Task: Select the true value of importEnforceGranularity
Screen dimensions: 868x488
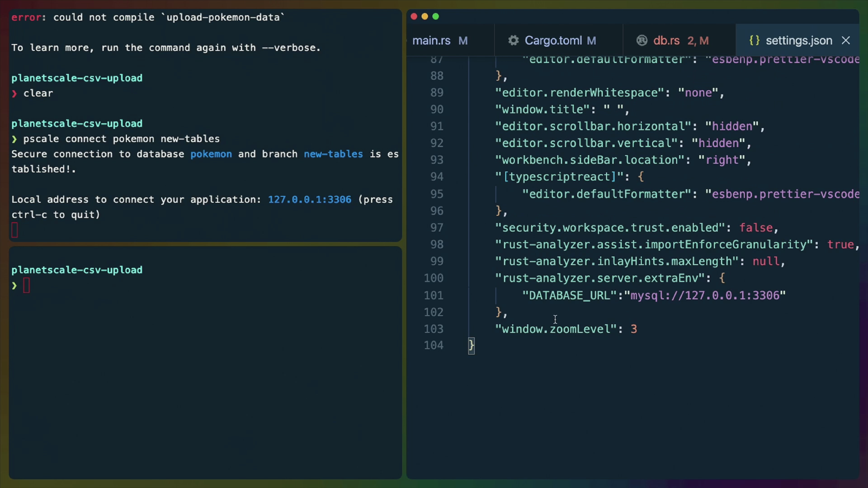Action: (842, 244)
